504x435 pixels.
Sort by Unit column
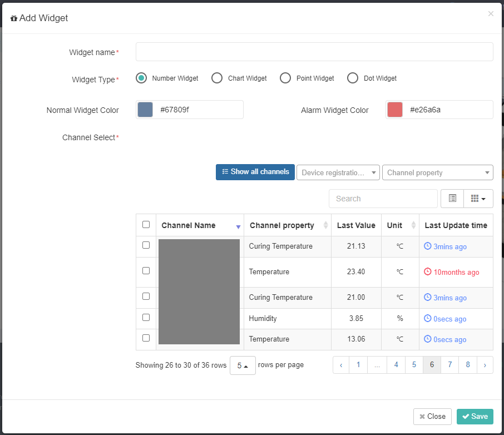[400, 225]
